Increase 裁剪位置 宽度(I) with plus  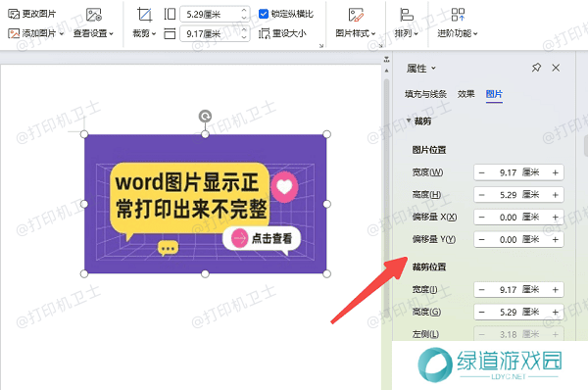pos(556,289)
